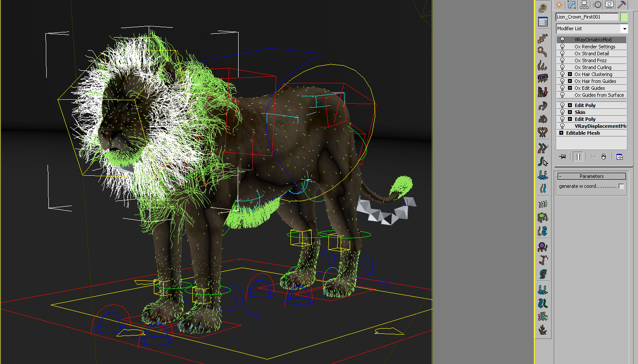Image resolution: width=638 pixels, height=364 pixels.
Task: Click the branching twig icon in toolbar
Action: [543, 330]
